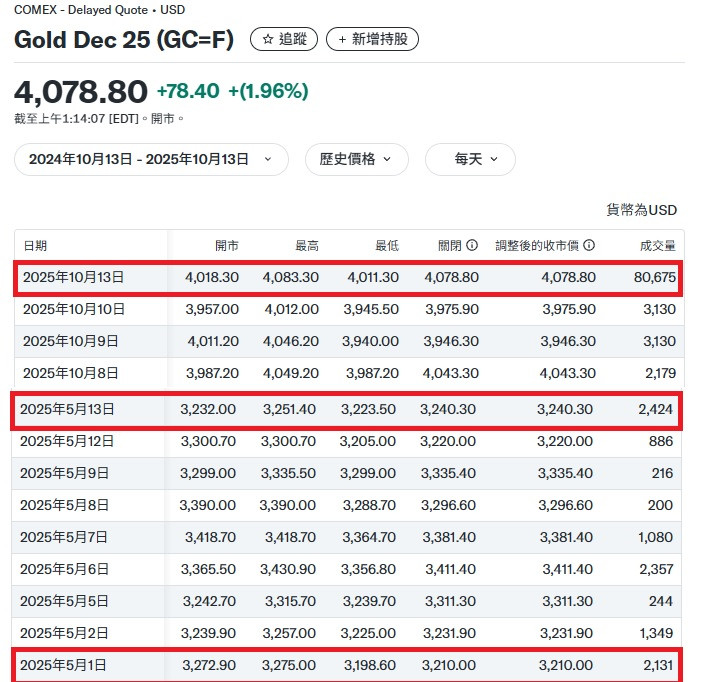Viewport: 721px width, 682px height.
Task: Click the 最低 column header
Action: tap(387, 245)
